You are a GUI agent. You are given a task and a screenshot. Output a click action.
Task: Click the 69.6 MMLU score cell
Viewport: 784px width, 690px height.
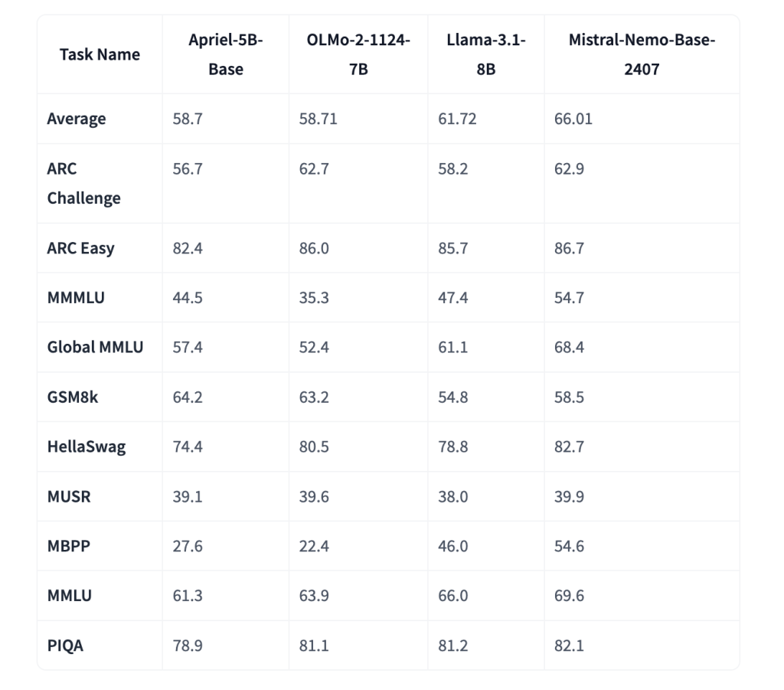(x=569, y=596)
